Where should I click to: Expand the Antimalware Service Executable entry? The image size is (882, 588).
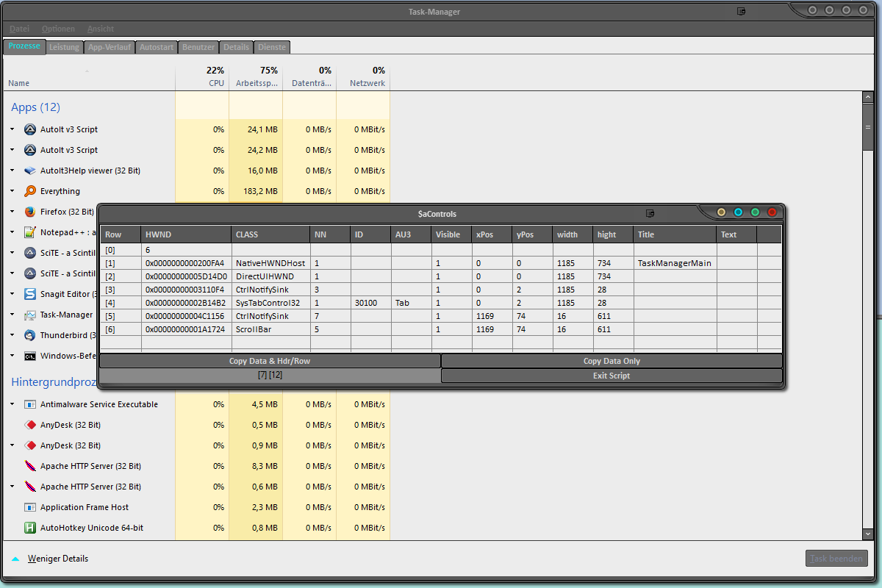pyautogui.click(x=12, y=404)
